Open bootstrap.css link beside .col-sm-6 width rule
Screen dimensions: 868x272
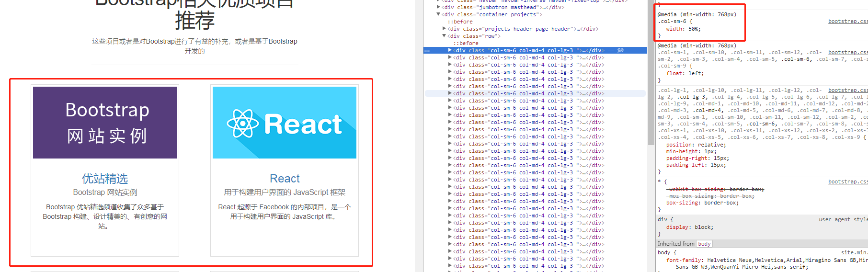click(848, 21)
